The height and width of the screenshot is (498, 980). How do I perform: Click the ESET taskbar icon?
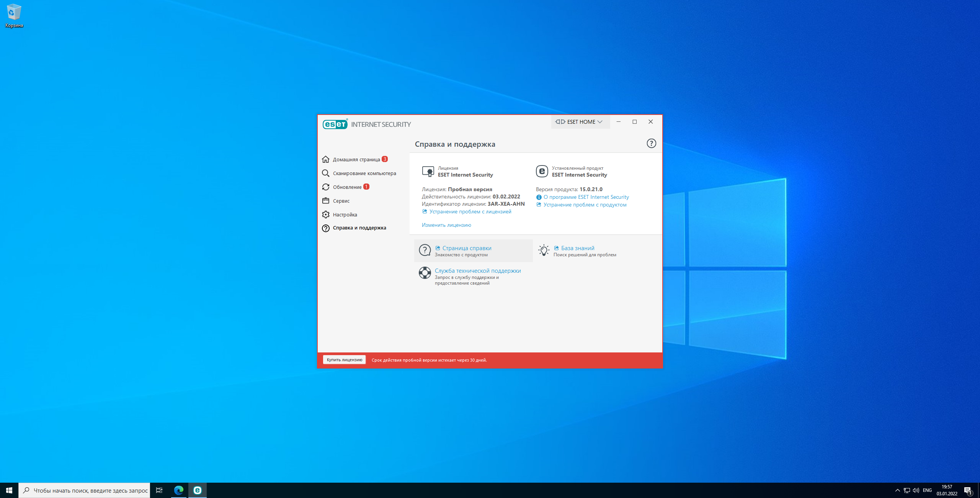click(x=198, y=490)
